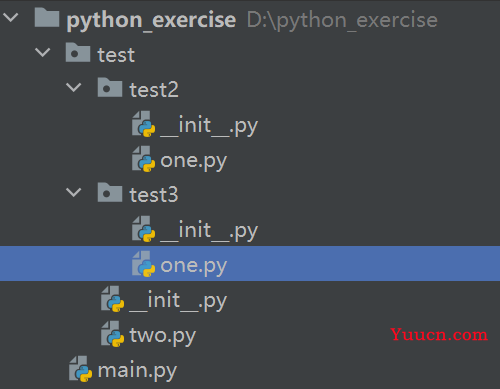Click the test package folder icon

[78, 52]
